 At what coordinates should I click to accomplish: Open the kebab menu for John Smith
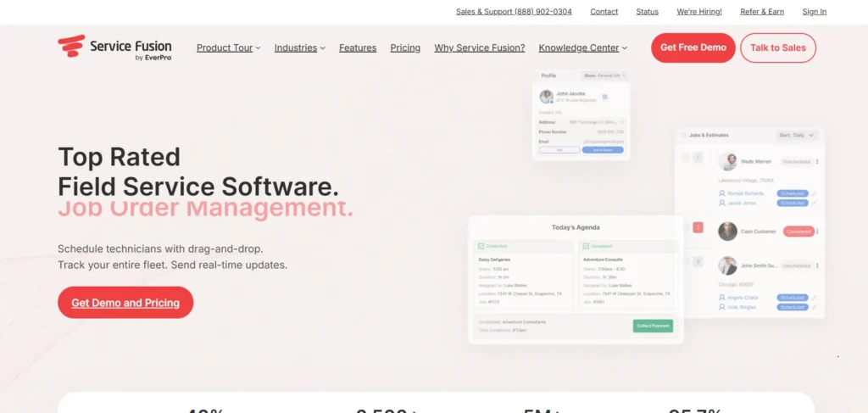pyautogui.click(x=817, y=265)
